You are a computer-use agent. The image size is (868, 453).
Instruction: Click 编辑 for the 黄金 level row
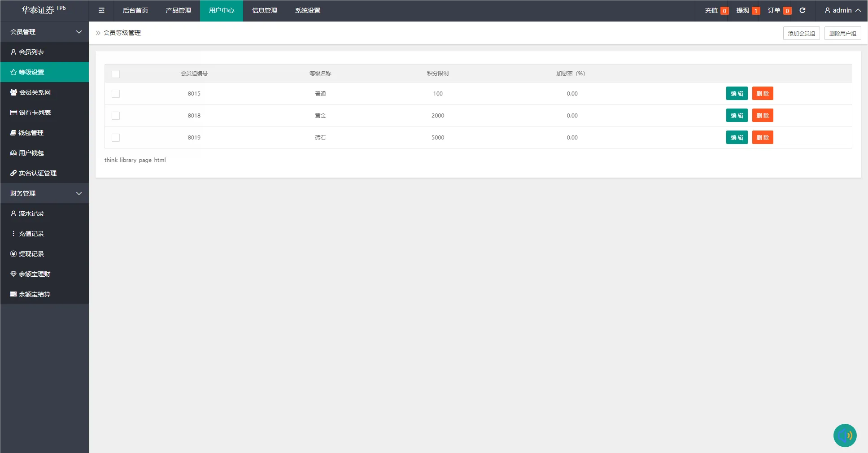coord(737,116)
